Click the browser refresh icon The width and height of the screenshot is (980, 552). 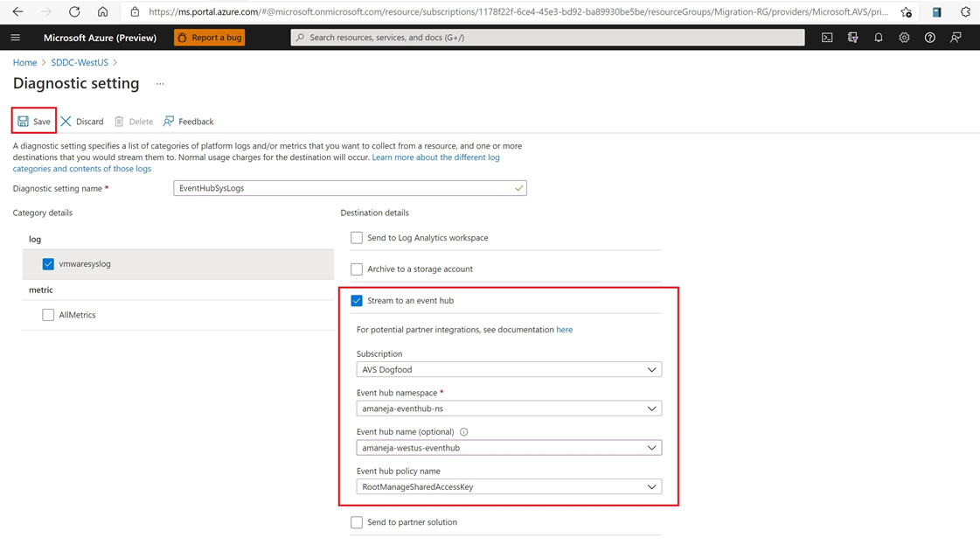tap(74, 12)
